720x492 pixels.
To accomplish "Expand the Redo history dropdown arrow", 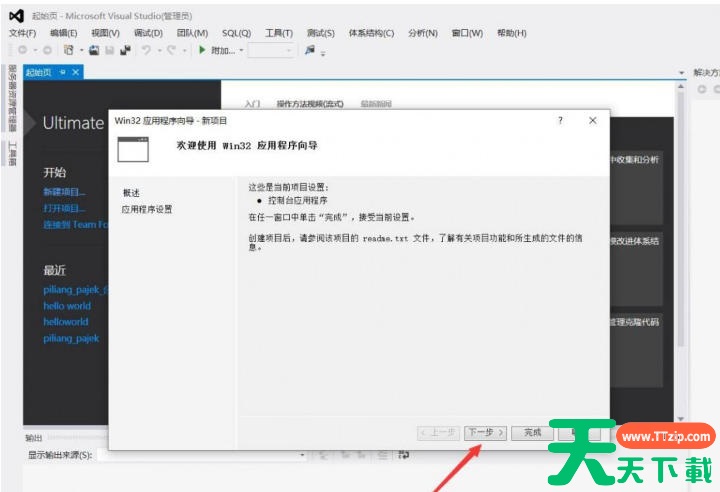I will [x=184, y=50].
